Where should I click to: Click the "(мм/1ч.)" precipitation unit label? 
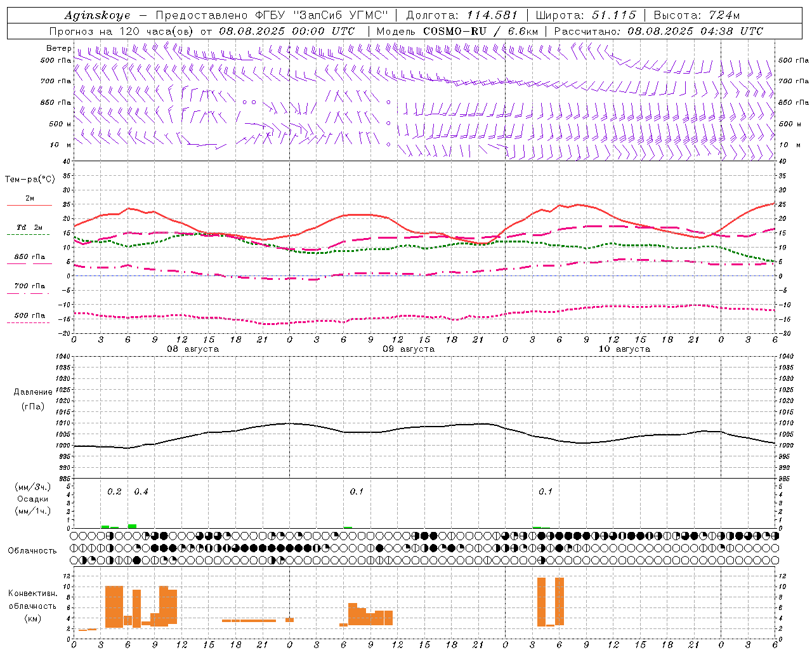pyautogui.click(x=33, y=511)
